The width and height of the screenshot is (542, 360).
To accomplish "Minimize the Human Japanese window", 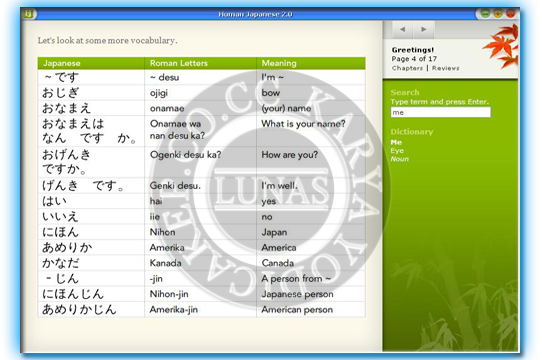I will click(x=485, y=14).
